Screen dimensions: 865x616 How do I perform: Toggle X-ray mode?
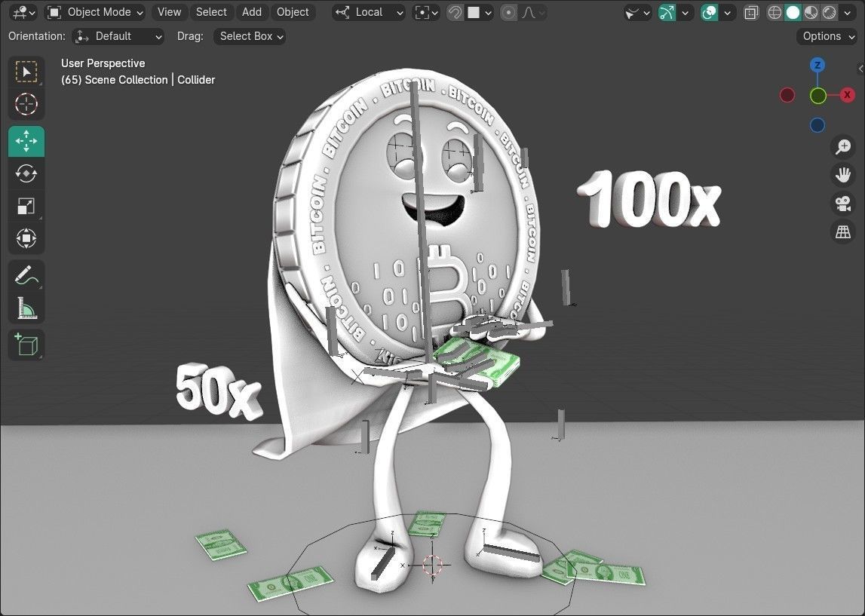coord(751,12)
